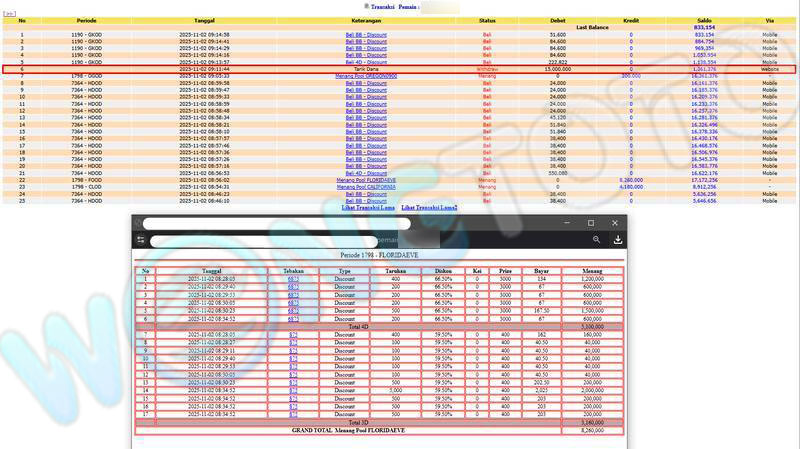This screenshot has height=449, width=800.
Task: Click 'Beli 4D - Discount' link in row 5
Action: pos(366,61)
